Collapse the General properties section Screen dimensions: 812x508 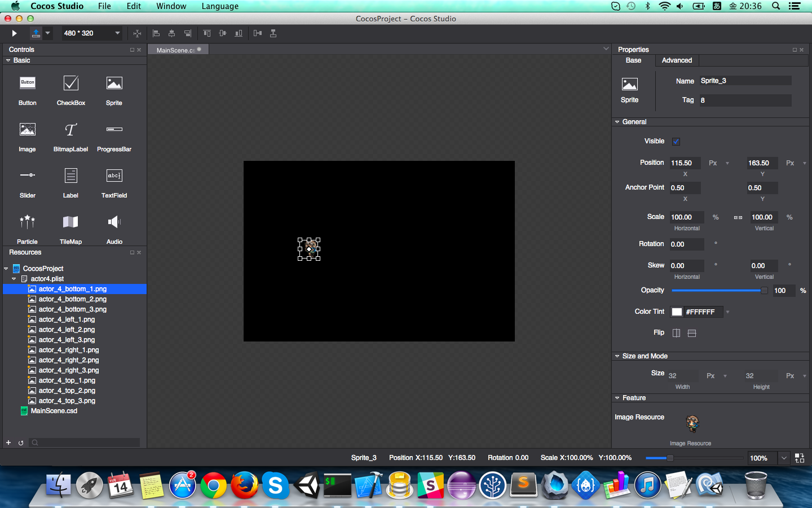tap(617, 122)
